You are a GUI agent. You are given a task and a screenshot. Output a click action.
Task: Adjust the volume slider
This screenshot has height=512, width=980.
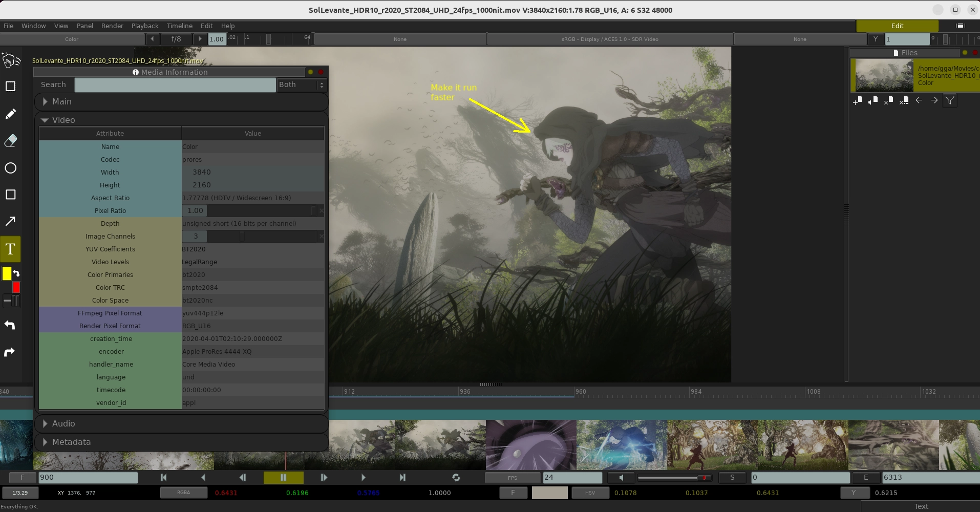675,477
